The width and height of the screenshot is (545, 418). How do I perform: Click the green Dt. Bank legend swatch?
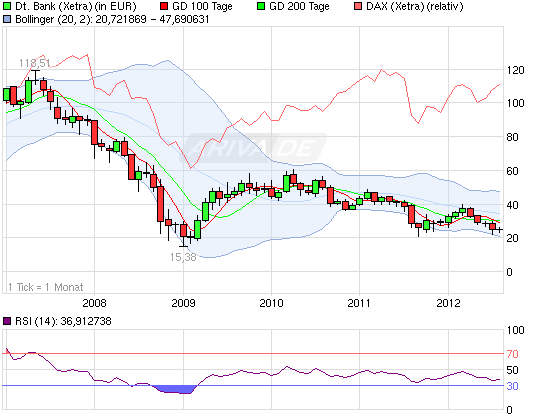[7, 6]
